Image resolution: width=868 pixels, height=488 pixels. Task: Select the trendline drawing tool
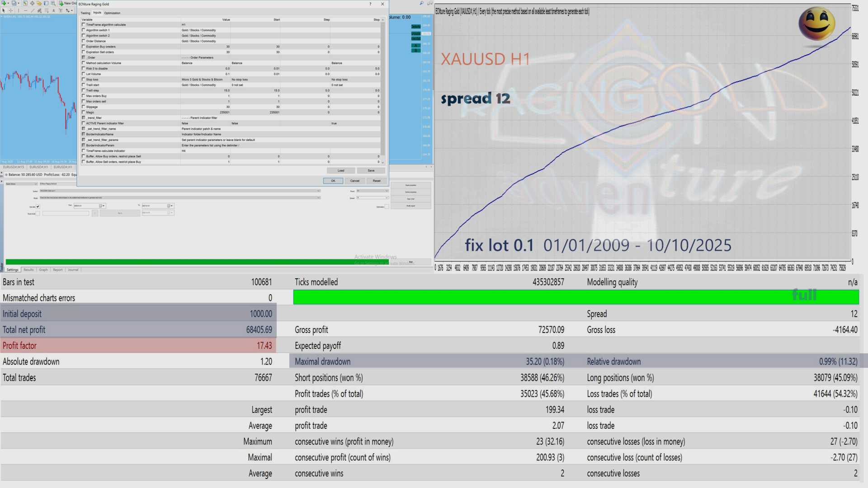click(x=33, y=10)
